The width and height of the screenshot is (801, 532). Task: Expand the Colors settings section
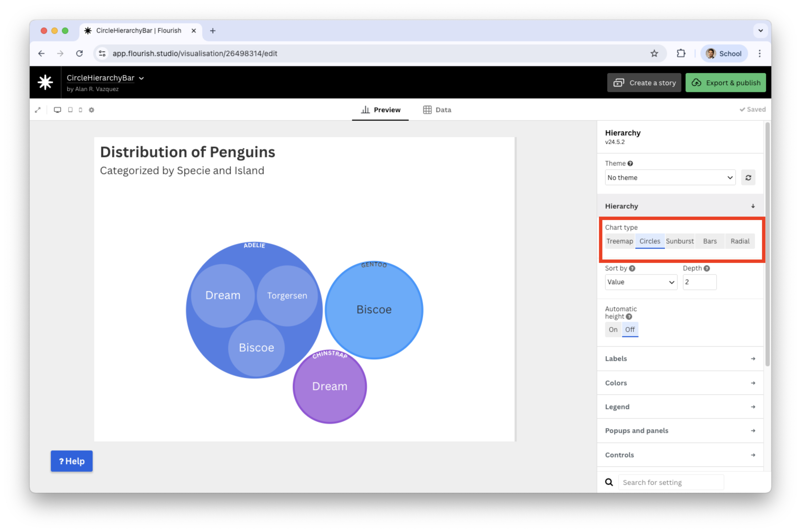coord(680,383)
